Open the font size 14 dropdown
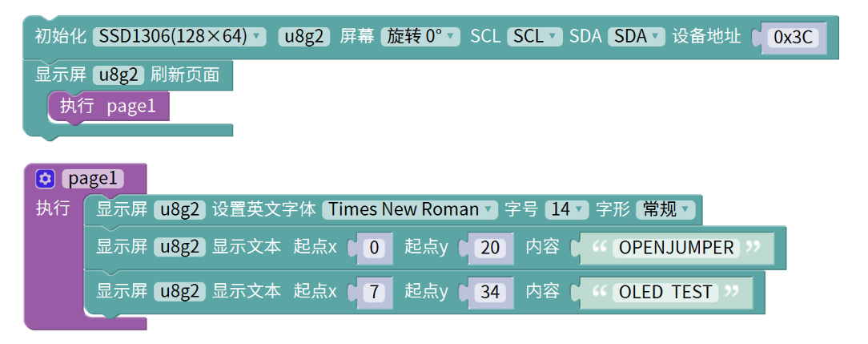 (566, 209)
